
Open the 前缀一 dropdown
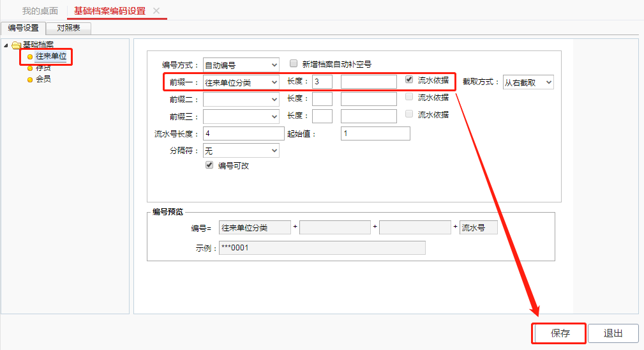tap(241, 82)
